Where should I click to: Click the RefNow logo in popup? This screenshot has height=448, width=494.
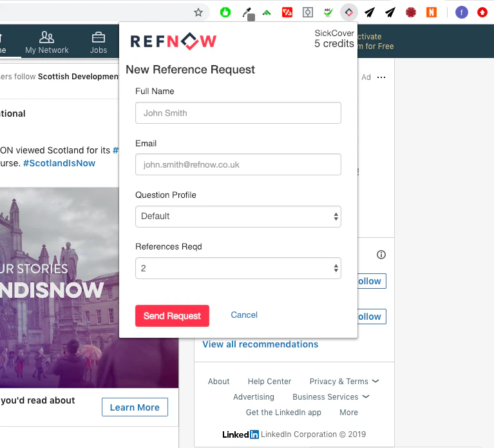pos(174,41)
